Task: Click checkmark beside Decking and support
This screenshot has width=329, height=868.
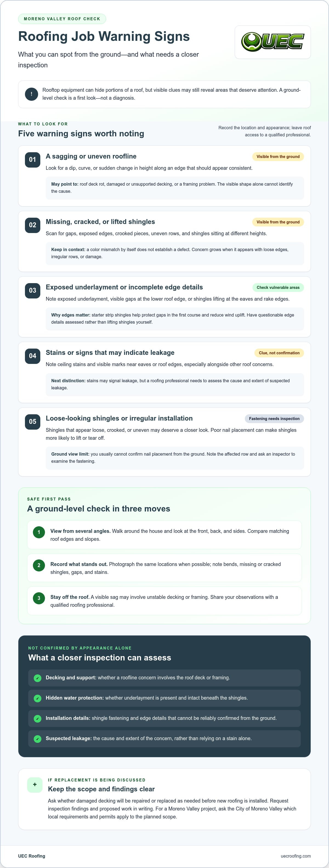Action: coord(38,678)
